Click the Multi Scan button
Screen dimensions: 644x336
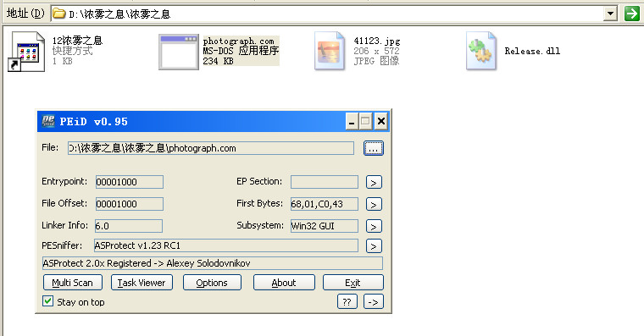tap(73, 282)
